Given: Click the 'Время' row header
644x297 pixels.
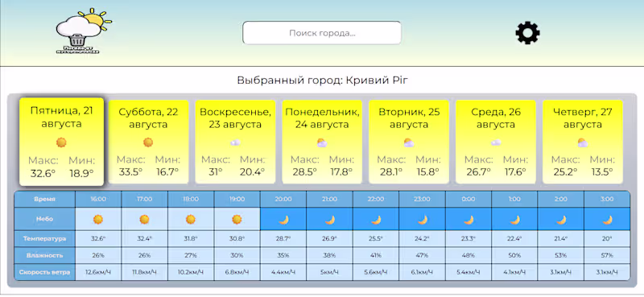Looking at the screenshot, I should pyautogui.click(x=45, y=200).
